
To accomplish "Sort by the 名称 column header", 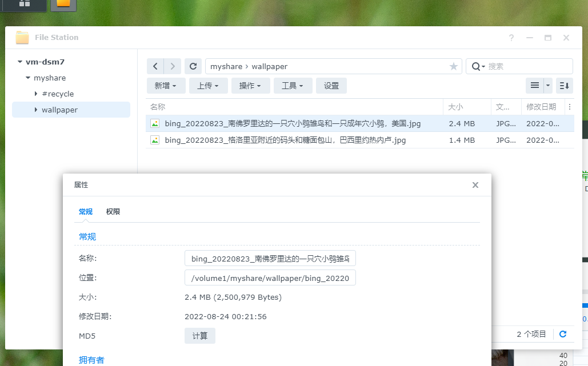I will coord(294,107).
